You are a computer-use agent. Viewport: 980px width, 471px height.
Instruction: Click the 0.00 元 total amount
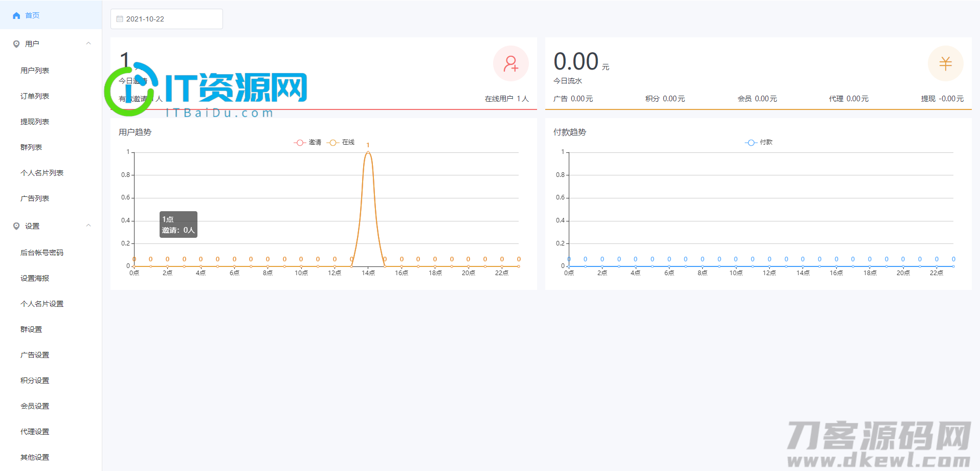582,62
